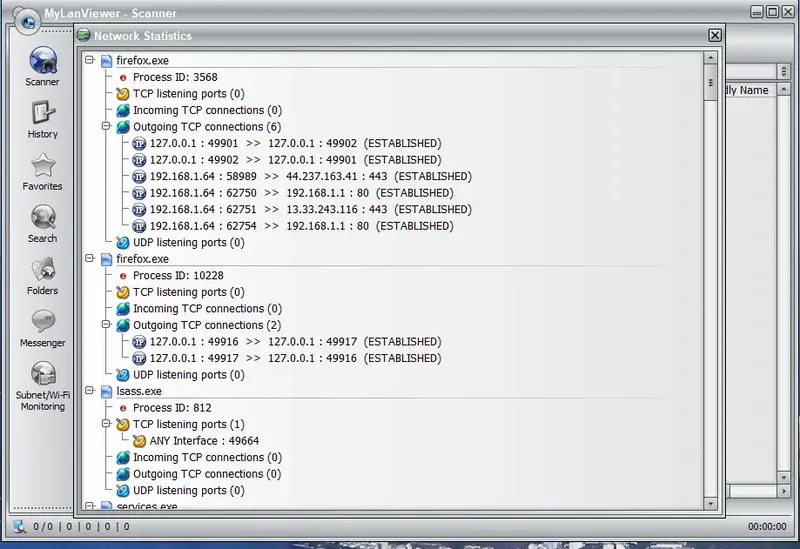This screenshot has height=549, width=800.
Task: Click the red icon beside Process ID: 3568
Action: [122, 78]
